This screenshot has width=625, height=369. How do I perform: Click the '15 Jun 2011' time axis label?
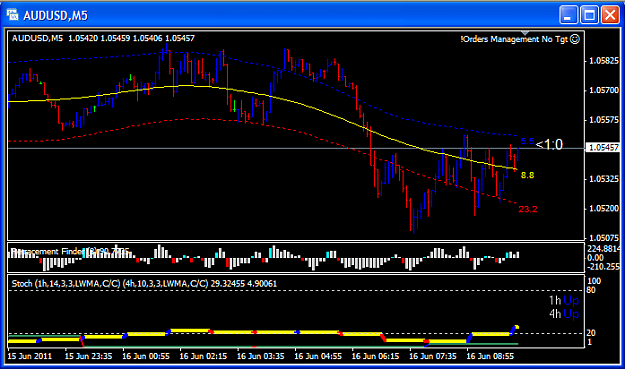coord(30,356)
